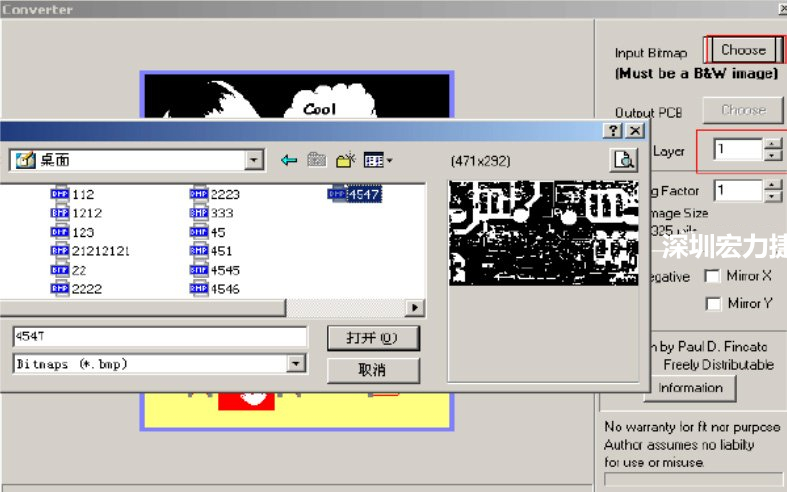Open the view menu icon in dialog
The width and height of the screenshot is (787, 492).
pyautogui.click(x=378, y=160)
